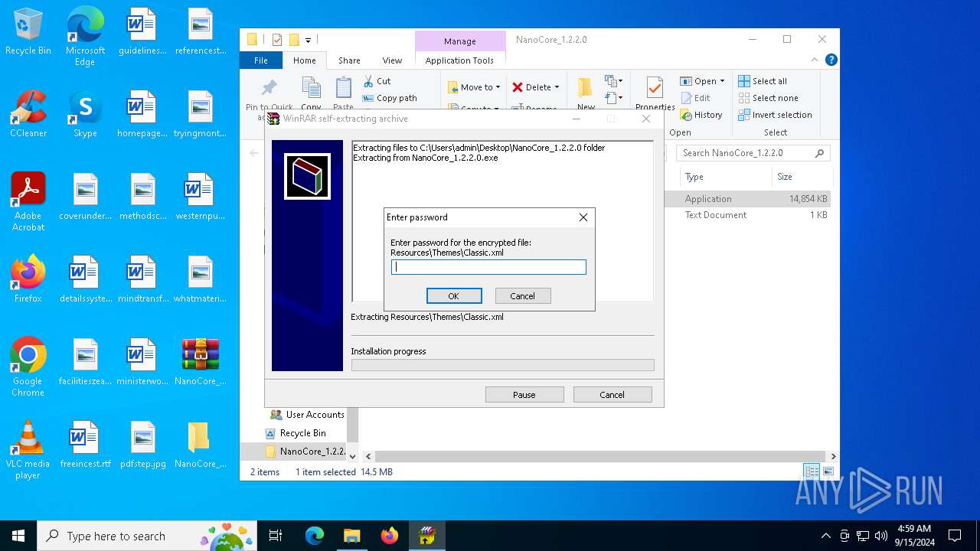This screenshot has width=980, height=551.
Task: Open Customize Quick Access Toolbar dropdown
Action: click(x=308, y=40)
